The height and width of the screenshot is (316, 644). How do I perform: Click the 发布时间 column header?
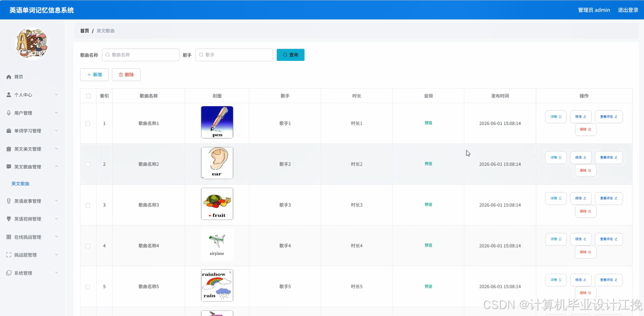[500, 96]
